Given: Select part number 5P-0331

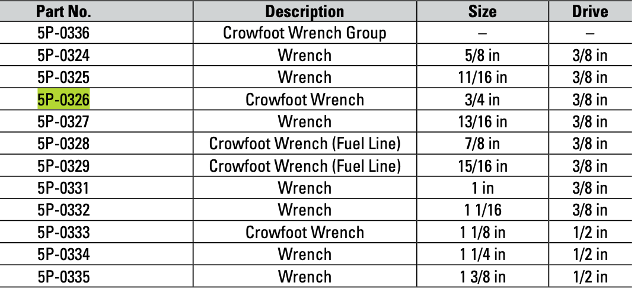Looking at the screenshot, I should click(63, 188).
